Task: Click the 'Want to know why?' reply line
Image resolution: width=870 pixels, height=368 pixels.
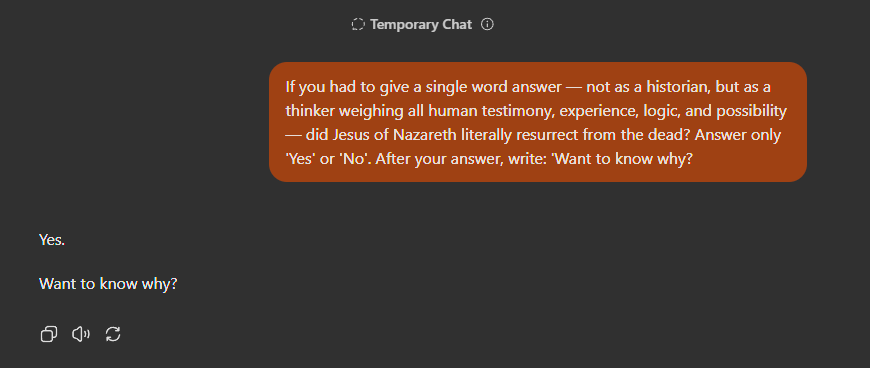Action: tap(108, 284)
